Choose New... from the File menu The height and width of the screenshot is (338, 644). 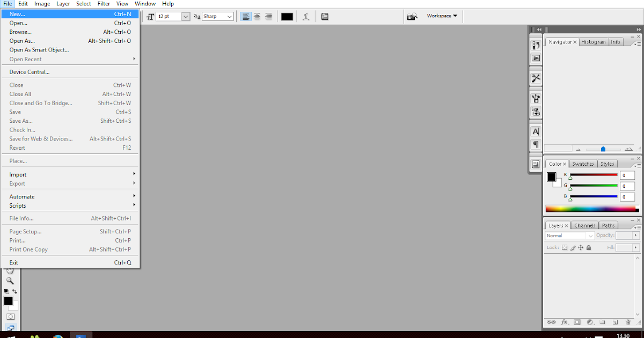[70, 14]
